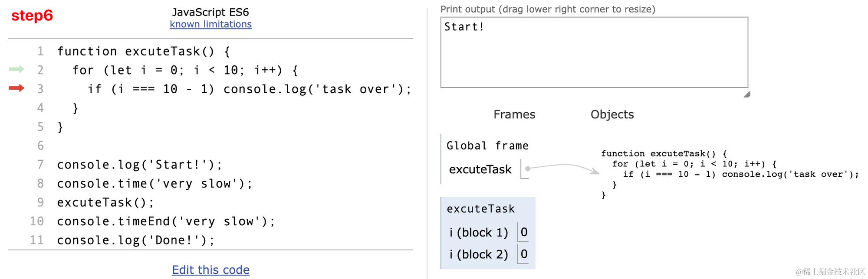This screenshot has width=868, height=279.
Task: Open the known limitations link
Action: coord(210,24)
